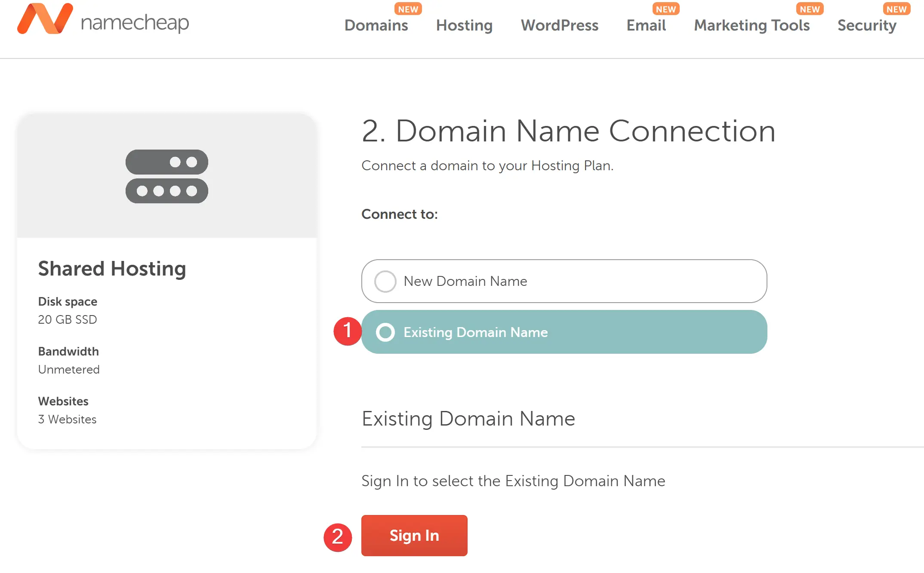Click the 'Disk space' label
The width and height of the screenshot is (924, 573).
pos(68,302)
